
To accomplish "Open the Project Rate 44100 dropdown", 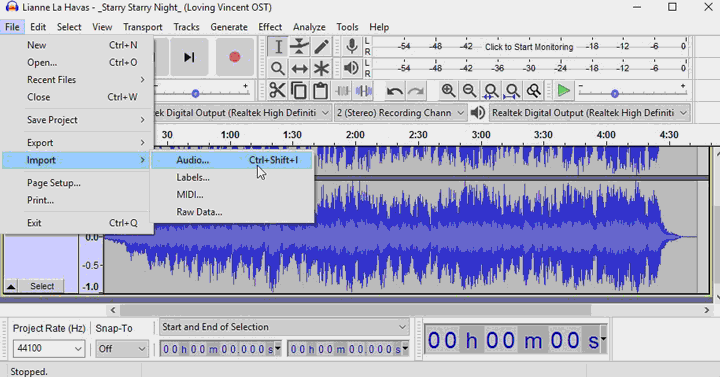I will (x=48, y=349).
